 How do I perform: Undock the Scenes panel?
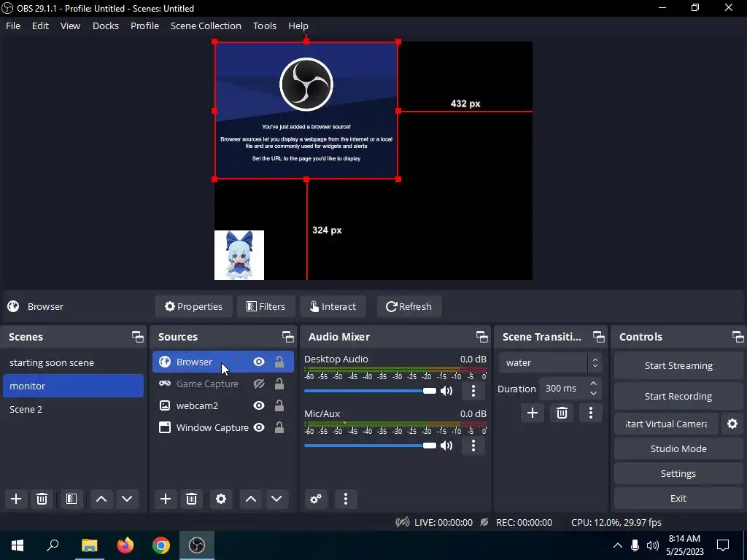(138, 337)
